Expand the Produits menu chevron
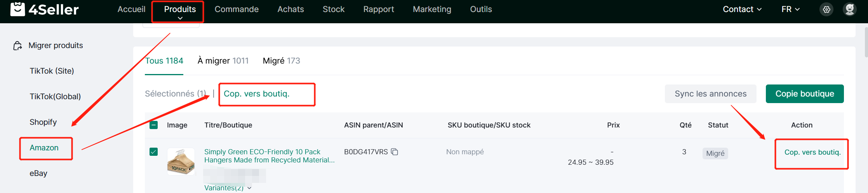The width and height of the screenshot is (868, 193). 180,18
